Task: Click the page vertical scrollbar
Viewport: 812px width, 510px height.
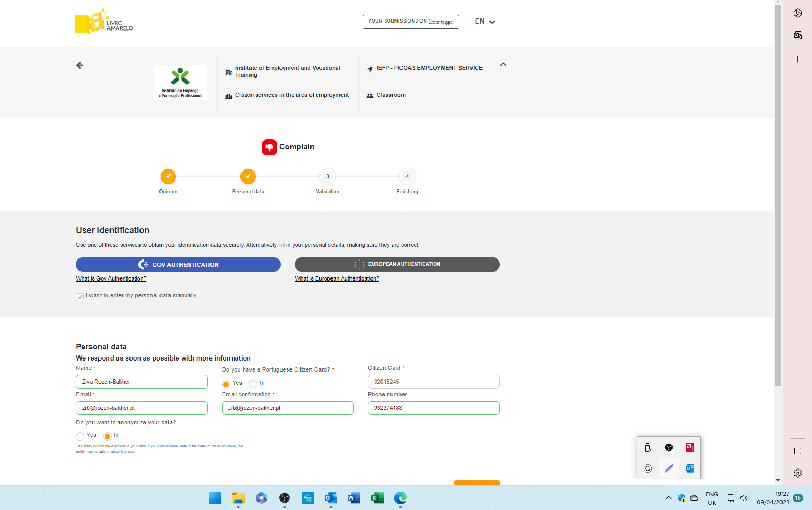Action: 778,196
